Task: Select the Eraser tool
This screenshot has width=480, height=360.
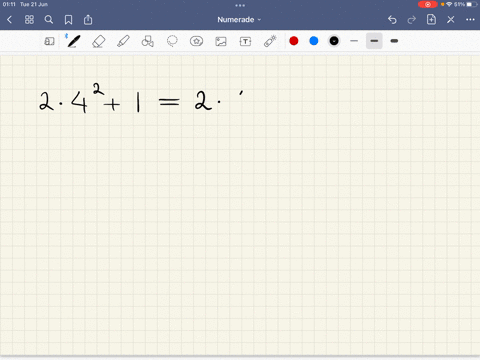Action: 99,41
